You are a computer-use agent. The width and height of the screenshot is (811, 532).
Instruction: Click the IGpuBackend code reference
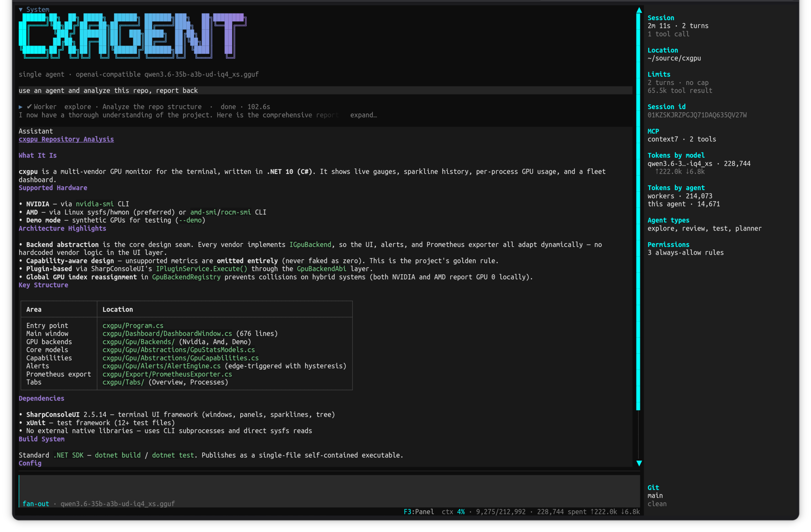click(x=310, y=244)
